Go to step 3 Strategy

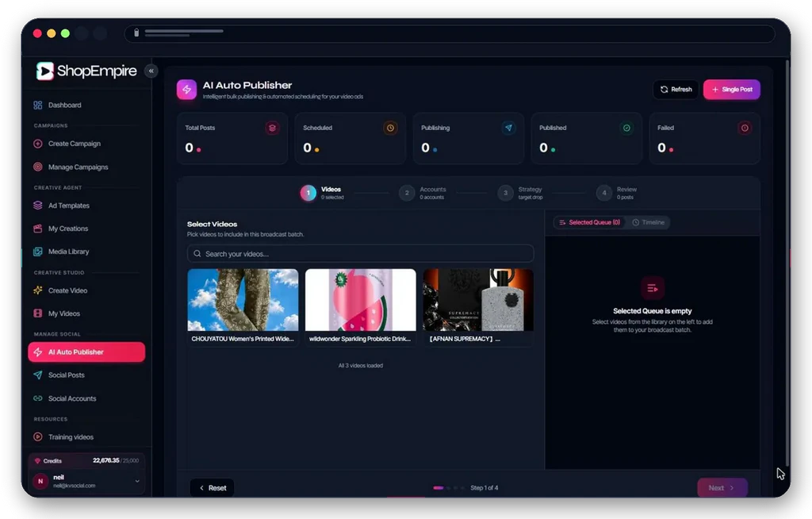(520, 193)
